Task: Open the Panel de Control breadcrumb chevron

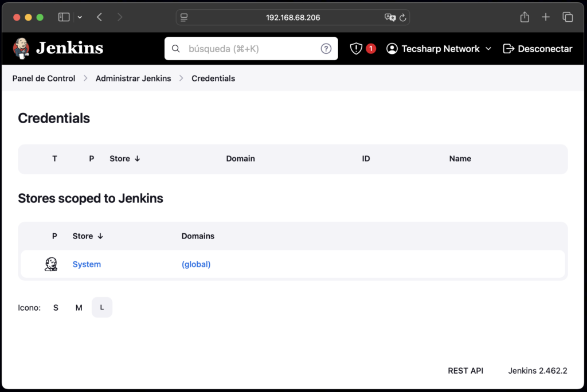Action: (85, 79)
